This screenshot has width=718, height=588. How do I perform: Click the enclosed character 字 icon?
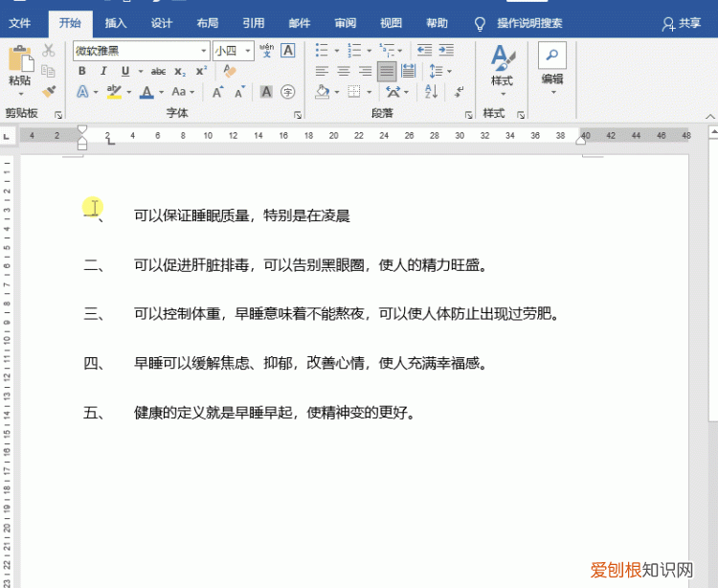[287, 92]
